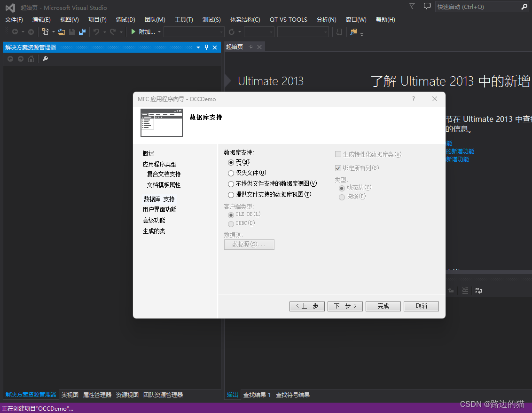Click the Find in Files toolbar icon

(353, 32)
